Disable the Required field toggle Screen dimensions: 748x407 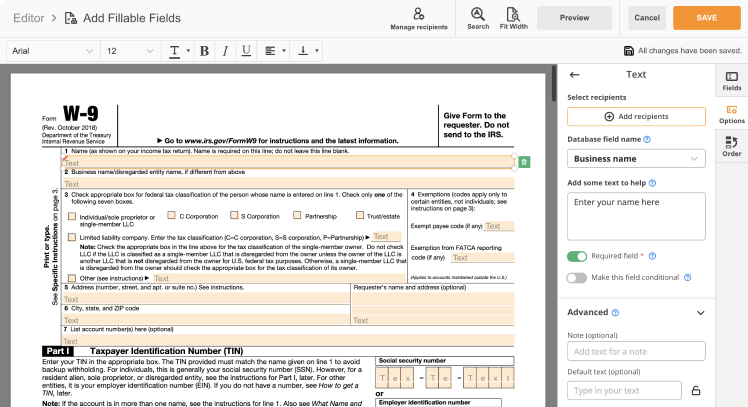pos(576,257)
